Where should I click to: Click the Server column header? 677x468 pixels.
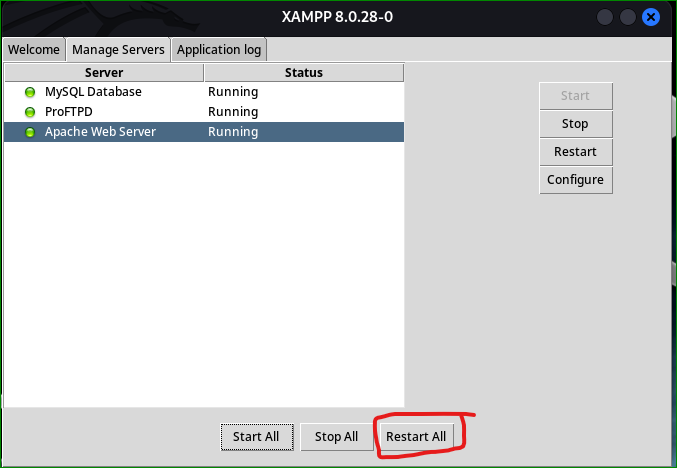tap(104, 73)
